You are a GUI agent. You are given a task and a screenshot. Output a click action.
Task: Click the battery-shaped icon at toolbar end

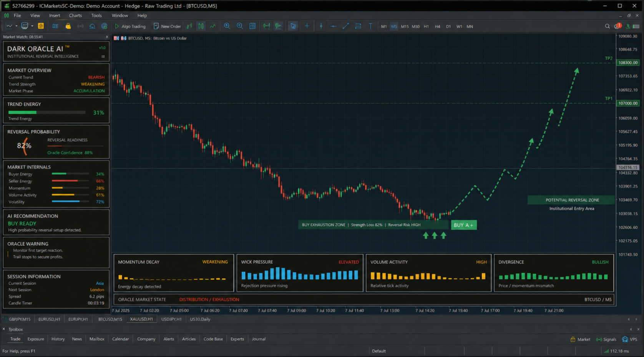636,26
